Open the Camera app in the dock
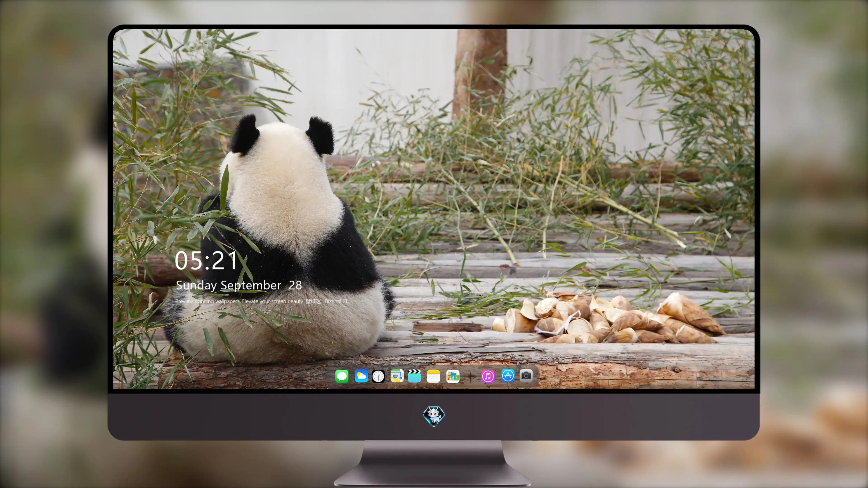868x488 pixels. pos(526,375)
